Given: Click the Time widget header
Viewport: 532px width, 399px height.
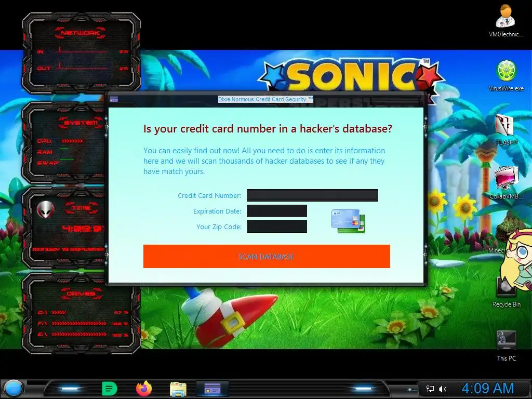Looking at the screenshot, I should pyautogui.click(x=82, y=208).
